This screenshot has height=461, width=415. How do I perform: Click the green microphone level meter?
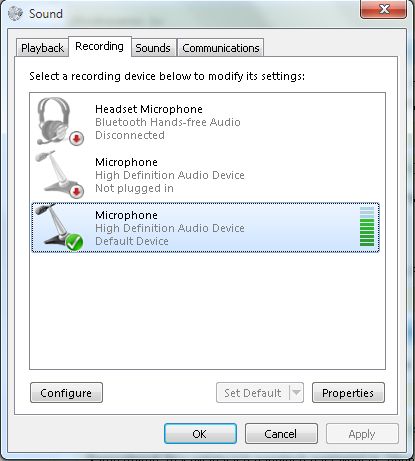tap(367, 227)
